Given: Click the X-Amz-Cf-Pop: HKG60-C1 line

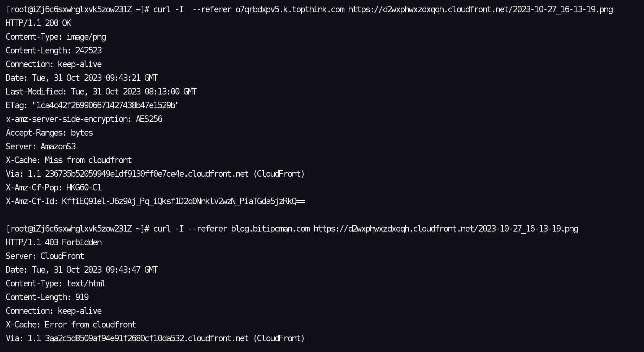Looking at the screenshot, I should 53,188.
